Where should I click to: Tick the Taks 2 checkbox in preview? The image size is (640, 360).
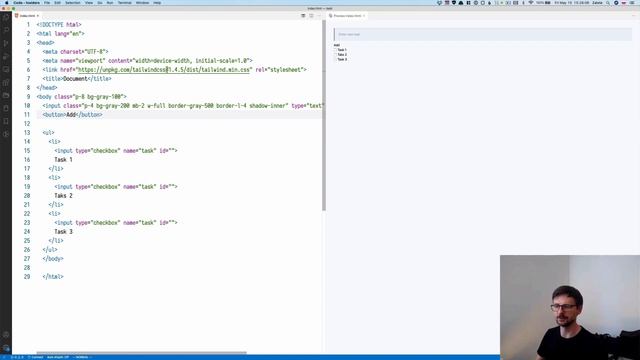click(x=335, y=55)
